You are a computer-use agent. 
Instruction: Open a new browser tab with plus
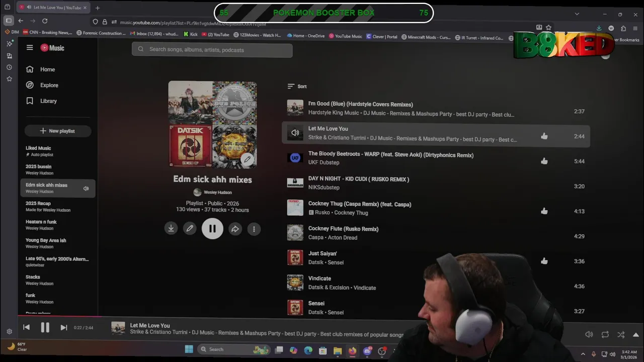tap(98, 8)
